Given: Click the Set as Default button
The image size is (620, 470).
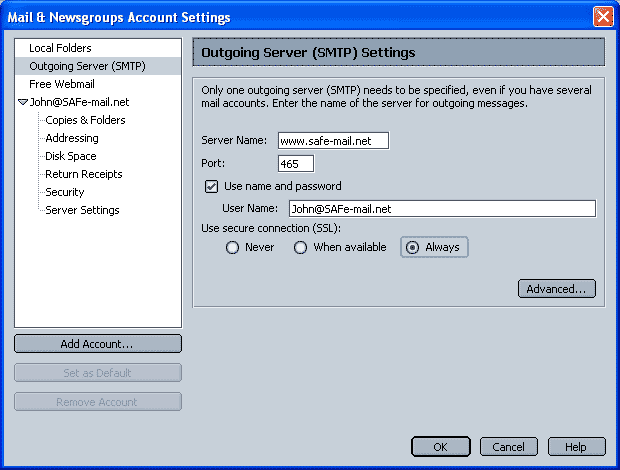Looking at the screenshot, I should [98, 373].
